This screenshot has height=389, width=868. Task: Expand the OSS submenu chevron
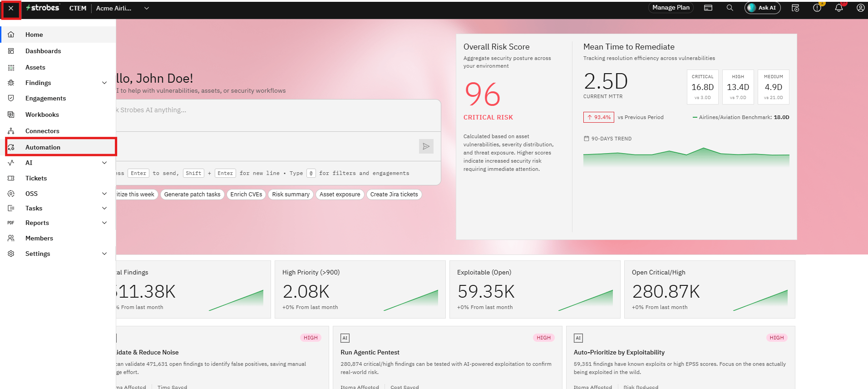click(104, 194)
